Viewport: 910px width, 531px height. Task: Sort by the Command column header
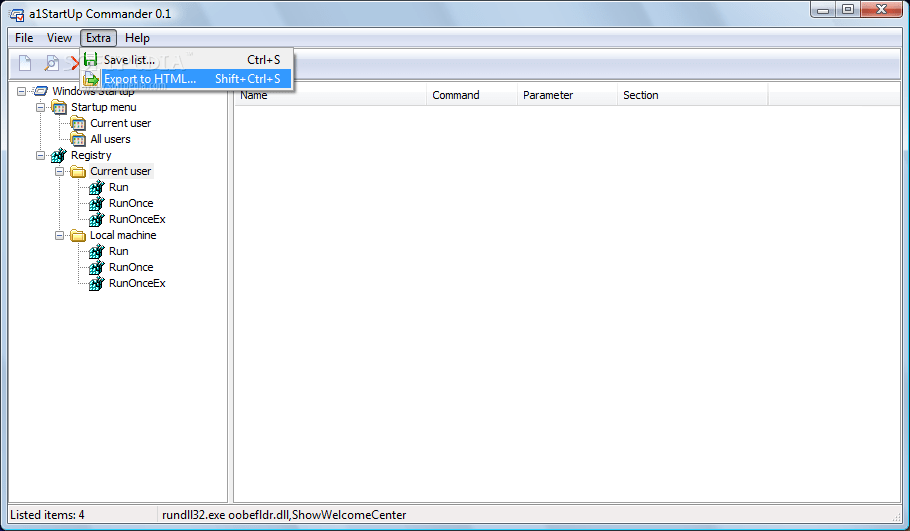pos(472,95)
